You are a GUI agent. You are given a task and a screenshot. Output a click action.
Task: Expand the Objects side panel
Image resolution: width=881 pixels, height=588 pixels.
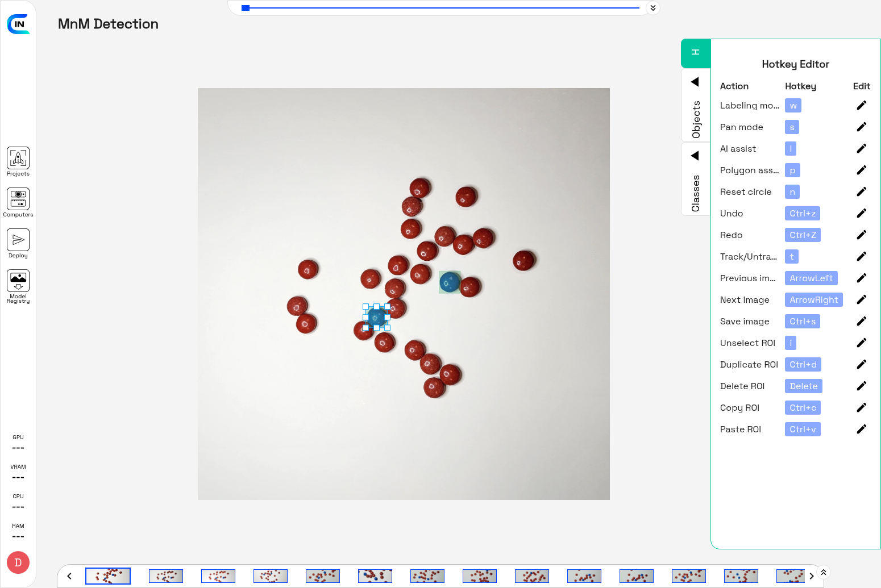click(x=695, y=105)
